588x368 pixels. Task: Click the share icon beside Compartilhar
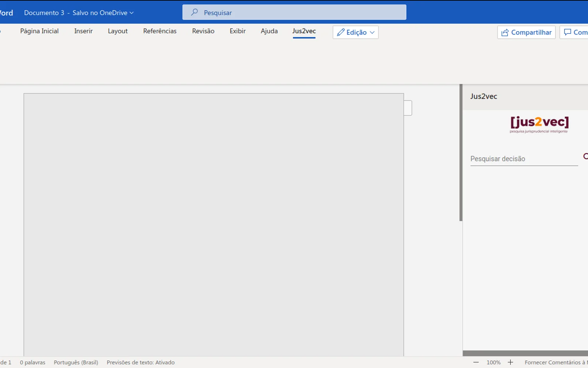point(505,32)
